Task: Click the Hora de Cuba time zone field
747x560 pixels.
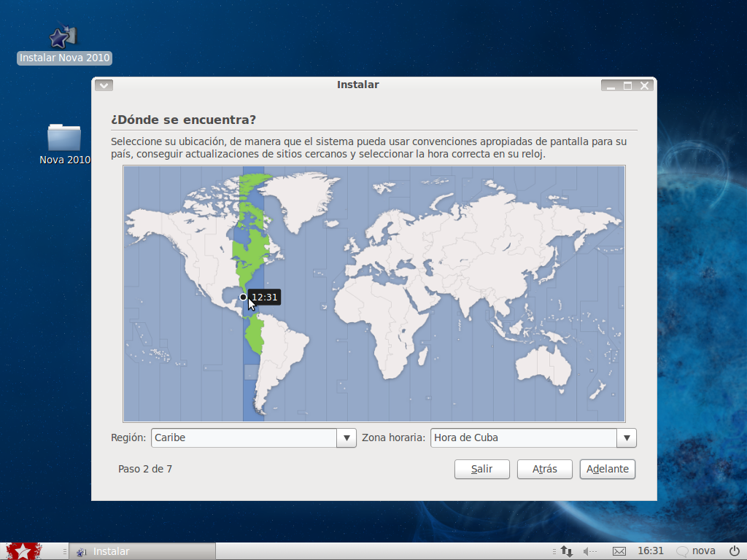Action: pyautogui.click(x=523, y=438)
